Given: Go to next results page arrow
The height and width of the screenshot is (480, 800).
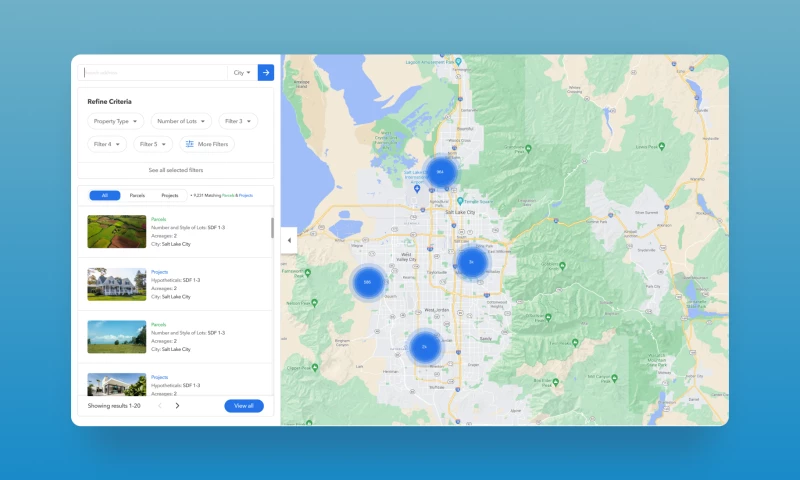Looking at the screenshot, I should click(x=177, y=406).
